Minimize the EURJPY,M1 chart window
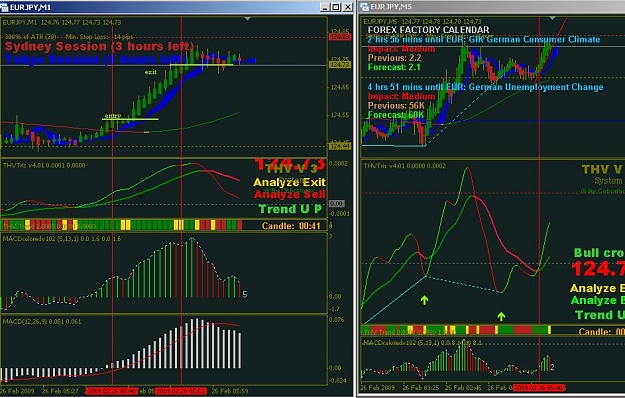 325,7
